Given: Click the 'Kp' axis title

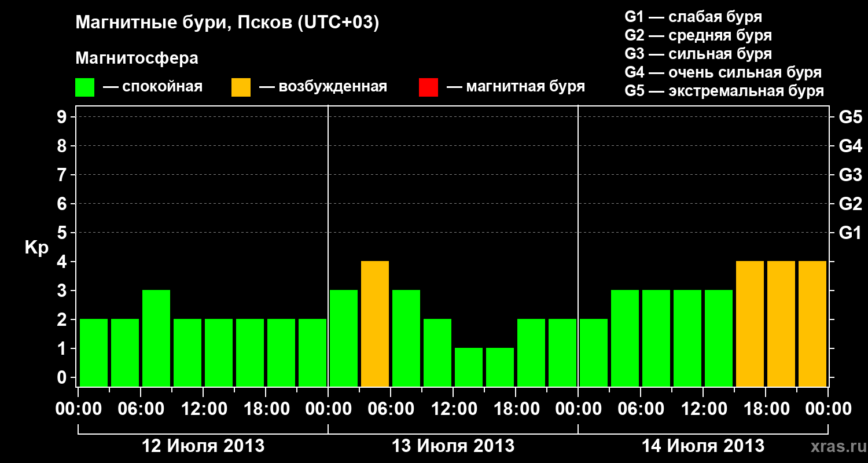Looking at the screenshot, I should 36,248.
